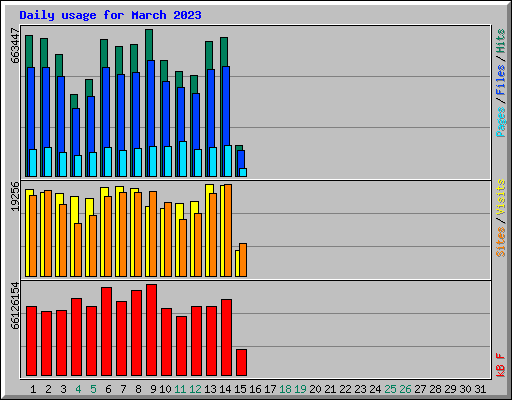Click day 9 on the x-axis
Image resolution: width=512 pixels, height=400 pixels.
(153, 389)
